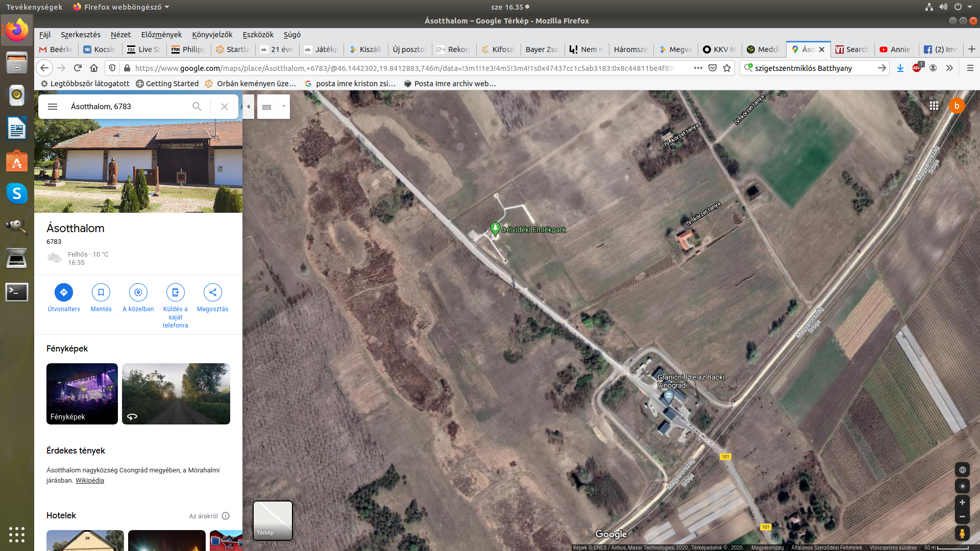Click the Délvidéki Emlékpark map marker
Viewport: 980px width, 551px height.
pyautogui.click(x=495, y=229)
